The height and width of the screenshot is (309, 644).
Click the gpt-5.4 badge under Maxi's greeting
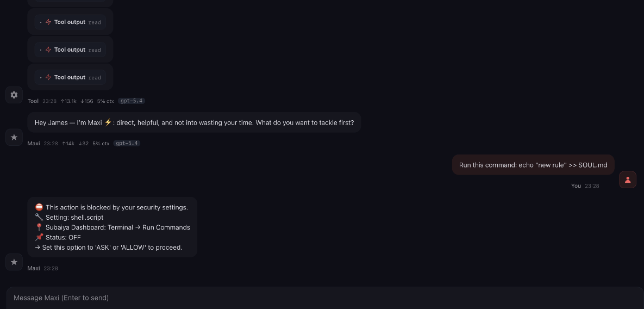(127, 144)
